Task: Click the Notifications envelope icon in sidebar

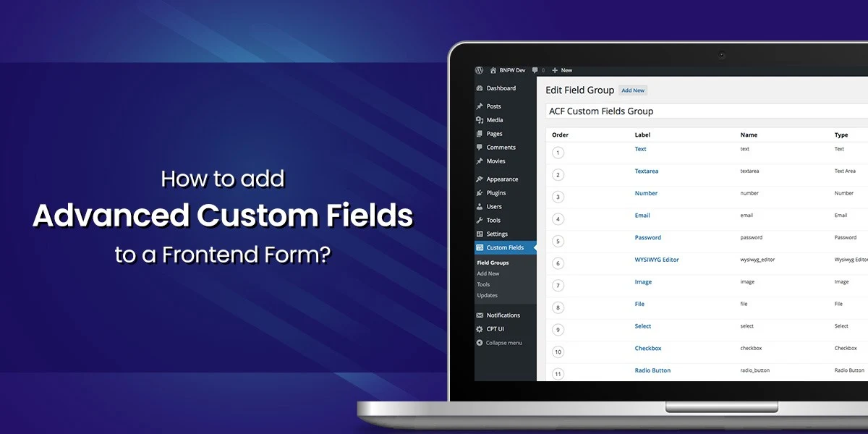Action: coord(480,315)
